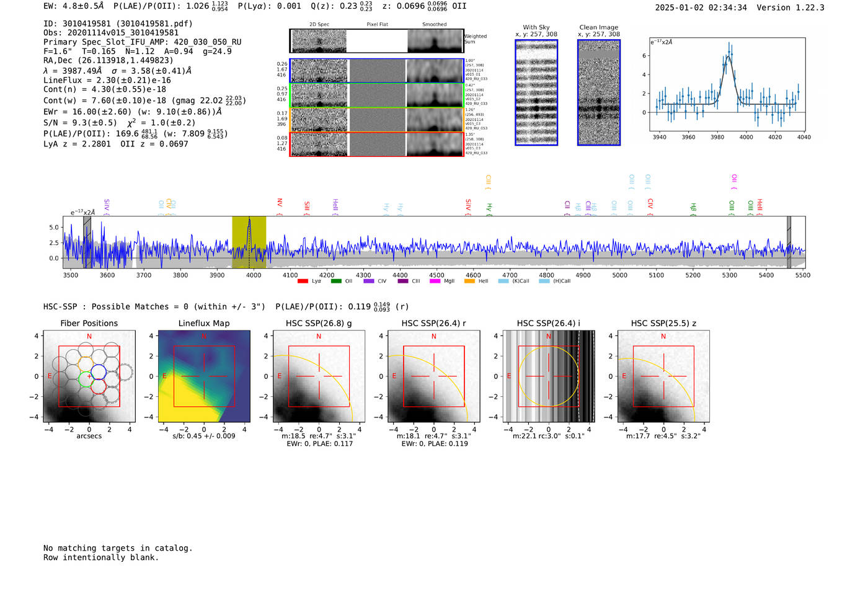Open the Lineflux Map panel
Image resolution: width=868 pixels, height=591 pixels.
tap(204, 376)
